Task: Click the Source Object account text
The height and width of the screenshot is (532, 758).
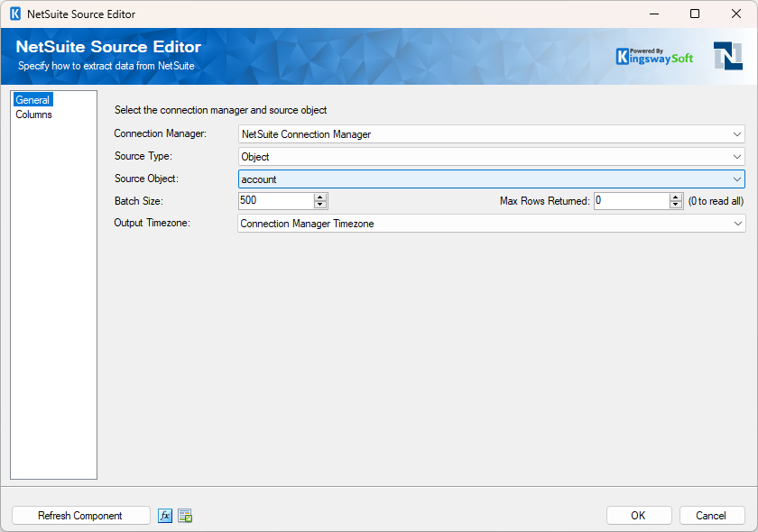Action: (259, 179)
